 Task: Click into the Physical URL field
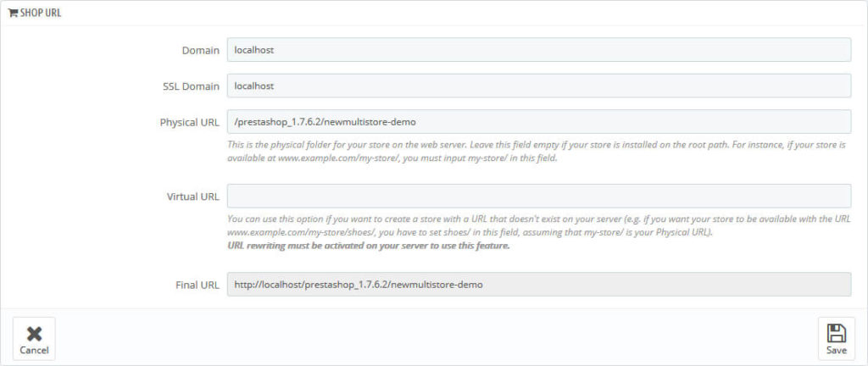coord(538,122)
